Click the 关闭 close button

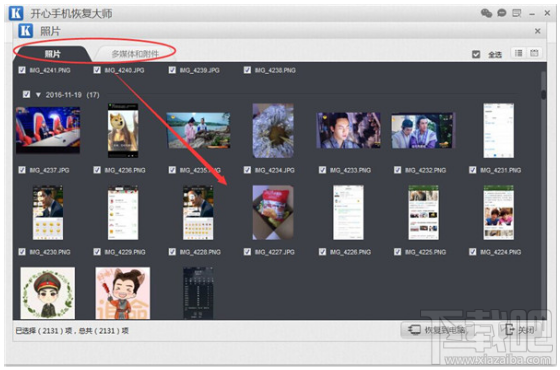[x=520, y=330]
